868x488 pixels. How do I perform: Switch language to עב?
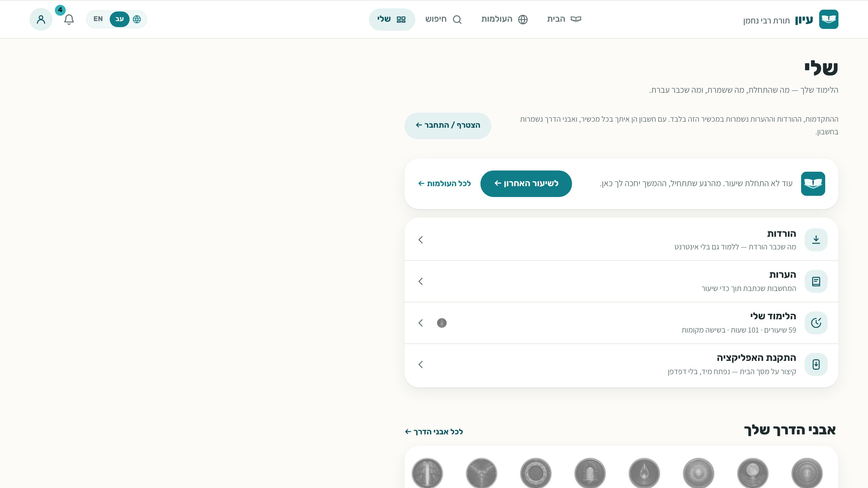[x=120, y=19]
